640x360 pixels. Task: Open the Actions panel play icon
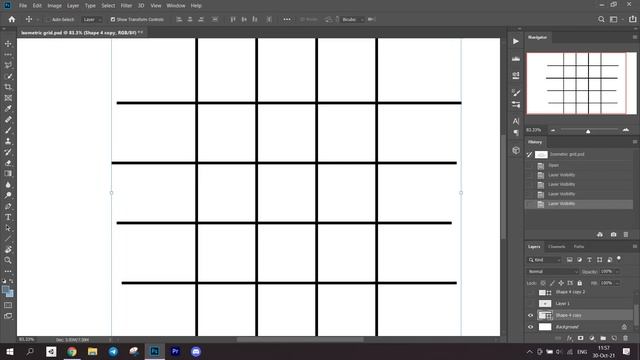tap(516, 41)
